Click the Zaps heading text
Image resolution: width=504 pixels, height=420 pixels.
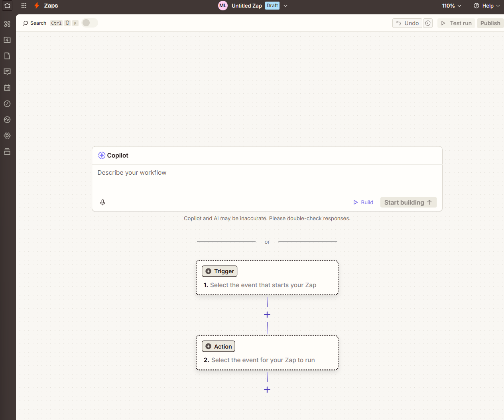[51, 6]
